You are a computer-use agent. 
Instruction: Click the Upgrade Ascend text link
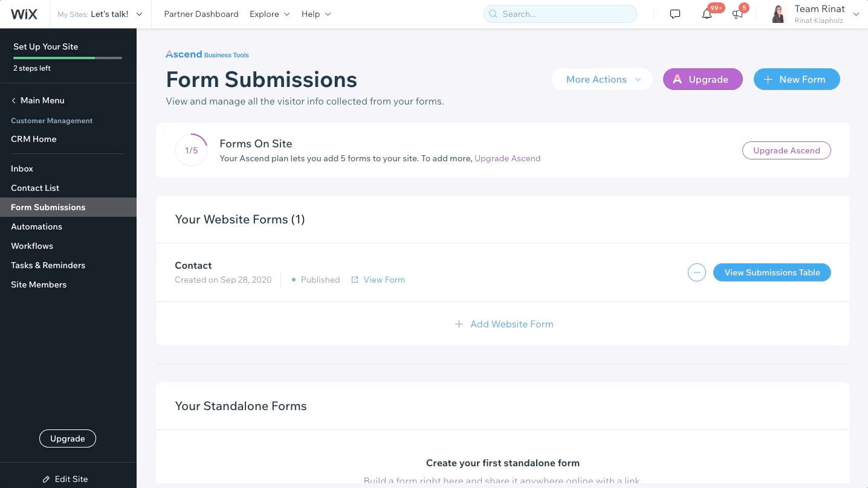click(507, 158)
